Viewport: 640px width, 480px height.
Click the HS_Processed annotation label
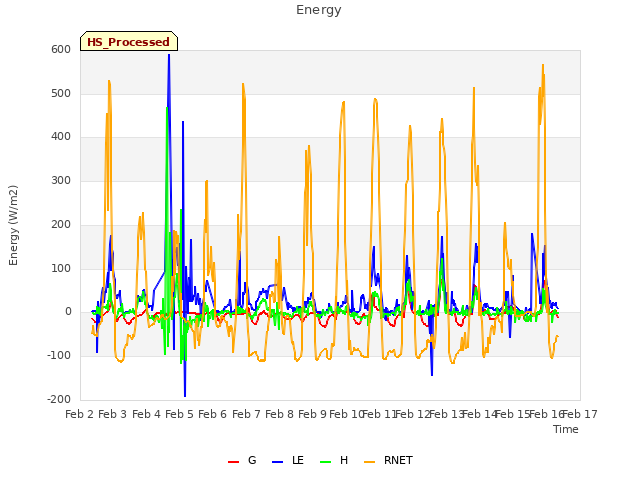point(129,42)
